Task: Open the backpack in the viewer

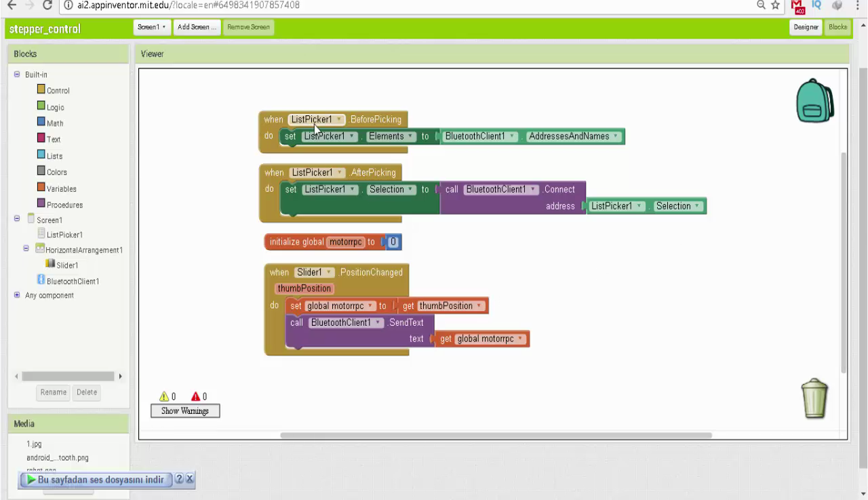Action: coord(815,101)
